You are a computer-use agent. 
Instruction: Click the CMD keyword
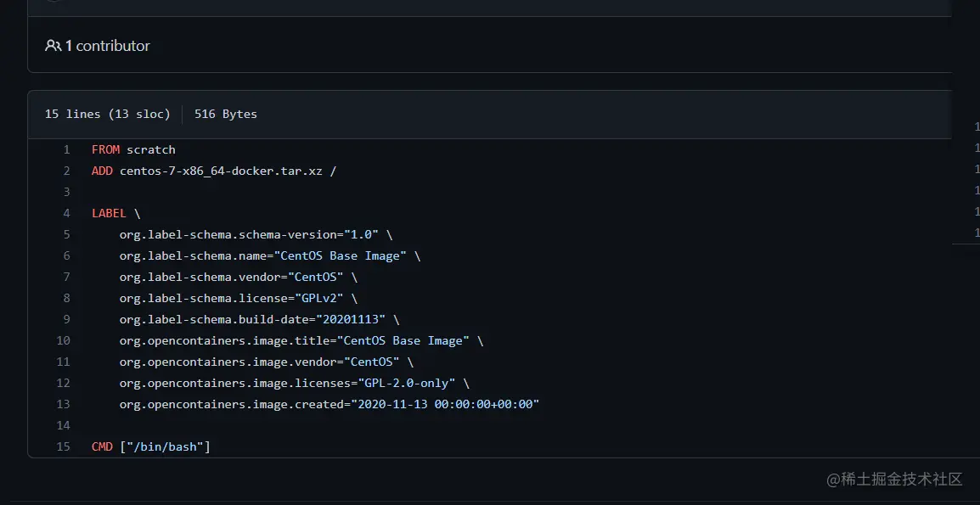[x=102, y=447]
